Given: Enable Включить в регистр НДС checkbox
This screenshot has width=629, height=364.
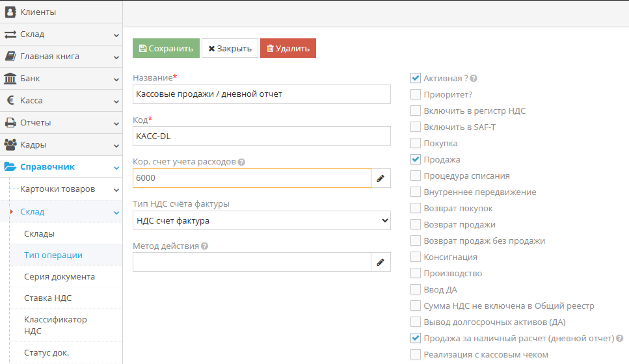Looking at the screenshot, I should coord(416,110).
